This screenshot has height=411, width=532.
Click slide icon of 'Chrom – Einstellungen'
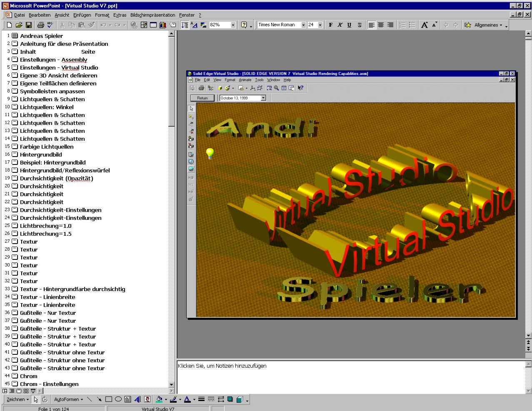coord(15,384)
